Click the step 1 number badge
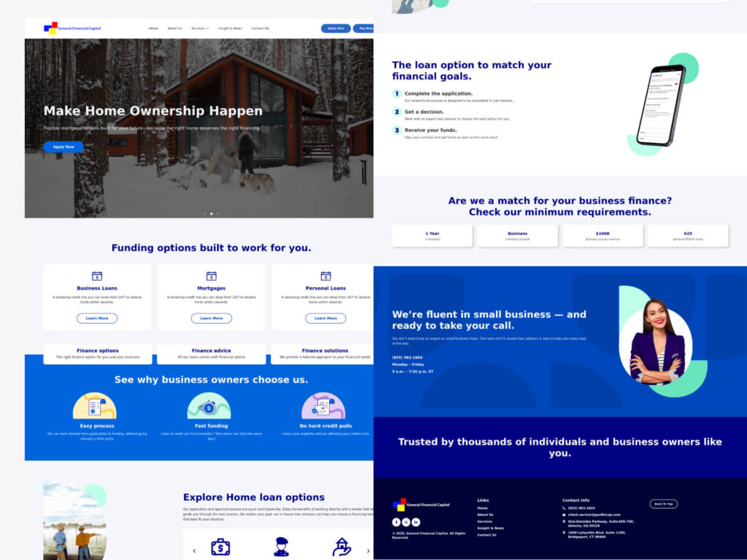Screen dimensions: 747x560 397,94
